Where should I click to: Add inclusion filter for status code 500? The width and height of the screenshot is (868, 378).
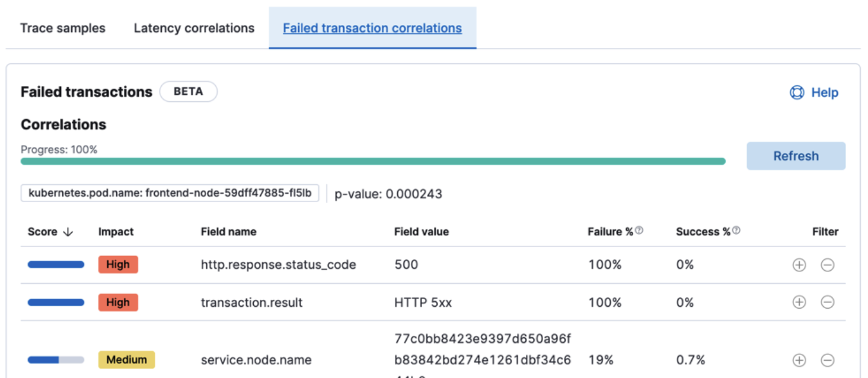[x=799, y=265]
